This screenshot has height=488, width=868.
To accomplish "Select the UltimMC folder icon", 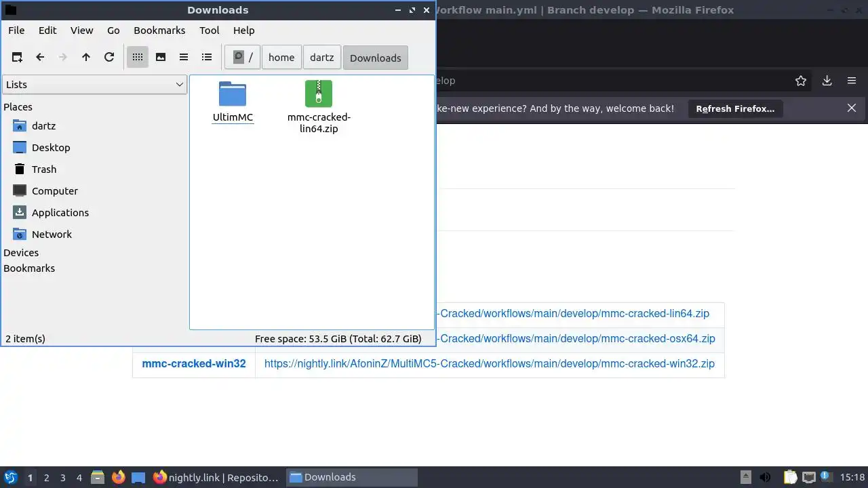I will [233, 94].
